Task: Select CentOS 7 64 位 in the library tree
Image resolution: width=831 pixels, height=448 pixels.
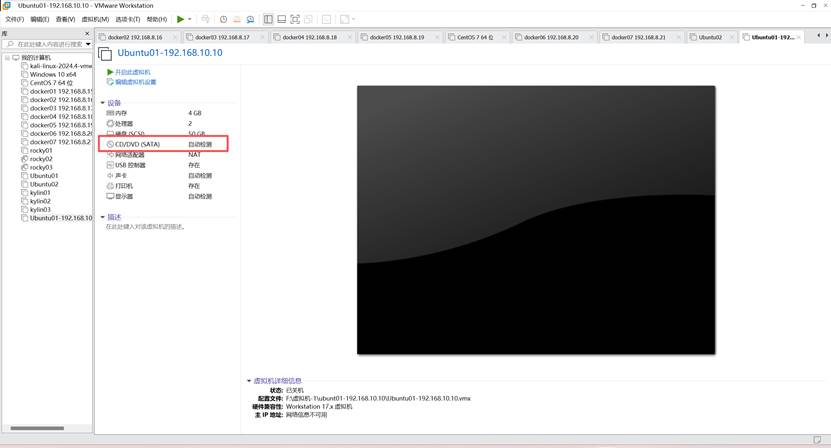Action: coord(47,83)
